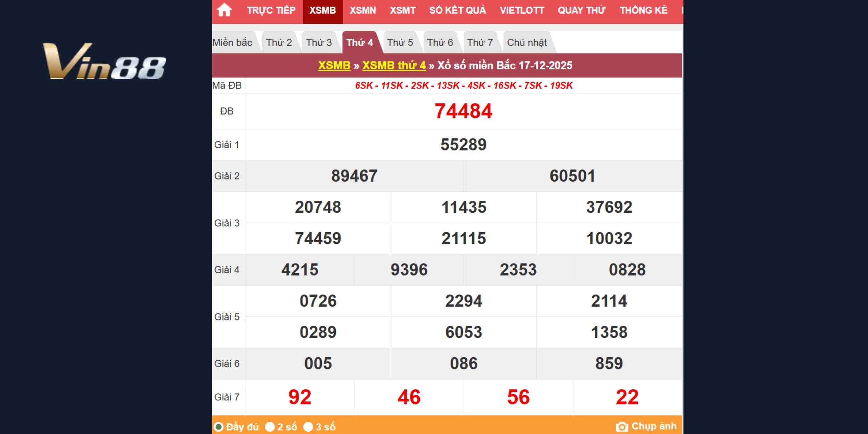Click the home icon in navigation bar
Viewport: 868px width, 434px height.
[x=224, y=10]
